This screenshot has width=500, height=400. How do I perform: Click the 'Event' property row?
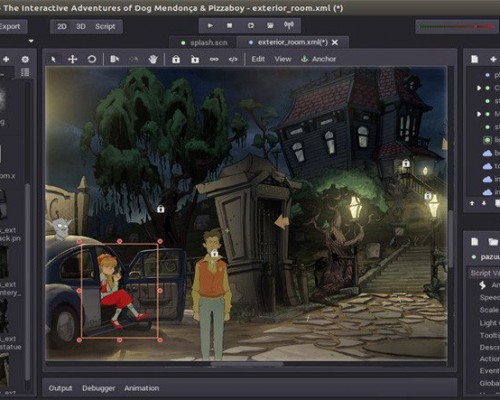pyautogui.click(x=489, y=371)
